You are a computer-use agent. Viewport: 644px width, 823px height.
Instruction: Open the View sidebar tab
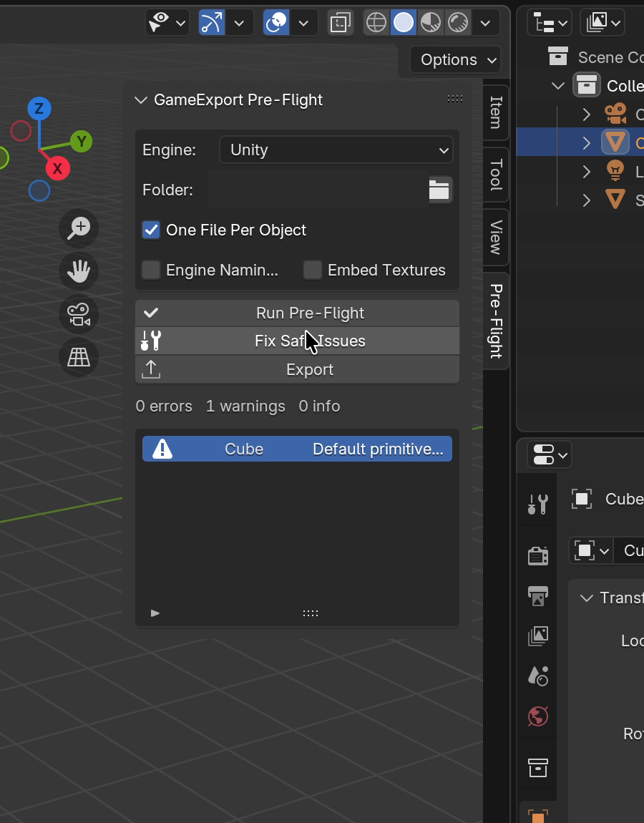point(495,238)
